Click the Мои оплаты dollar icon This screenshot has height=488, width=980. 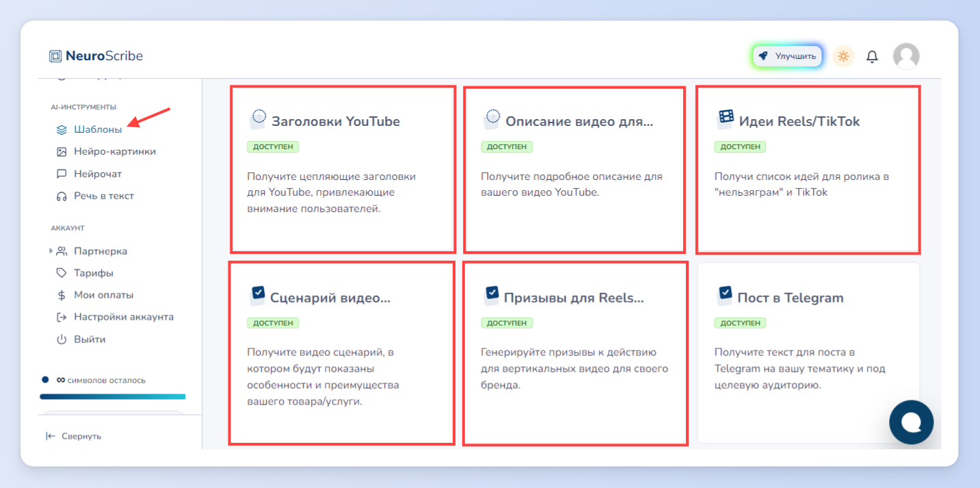tap(62, 295)
